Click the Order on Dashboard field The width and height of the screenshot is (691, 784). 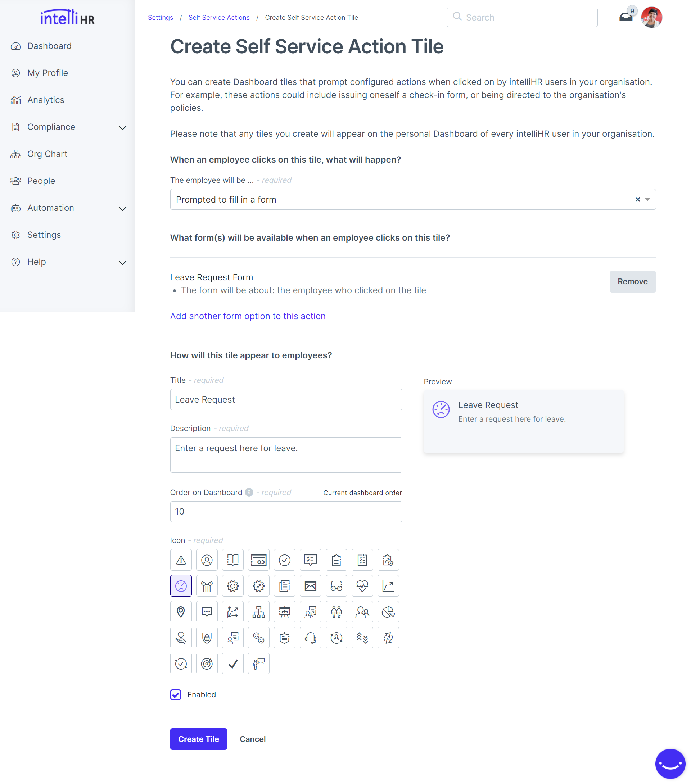click(286, 511)
